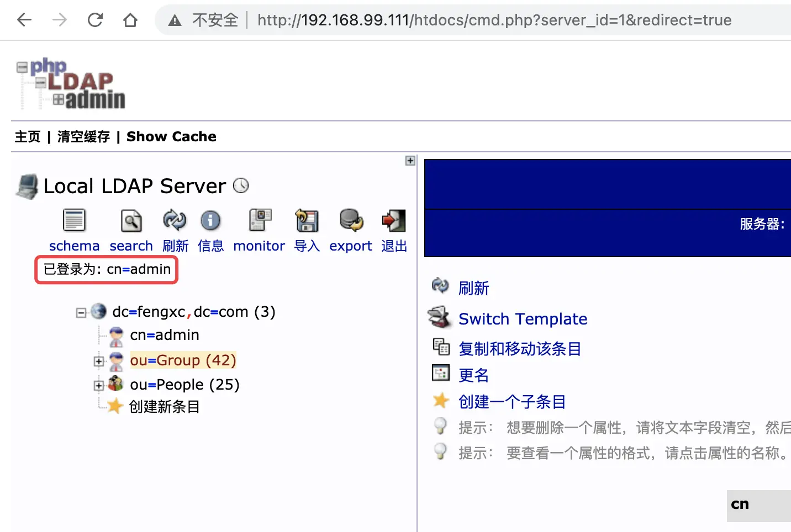Click the browser forward arrow
This screenshot has width=791, height=532.
tap(60, 20)
